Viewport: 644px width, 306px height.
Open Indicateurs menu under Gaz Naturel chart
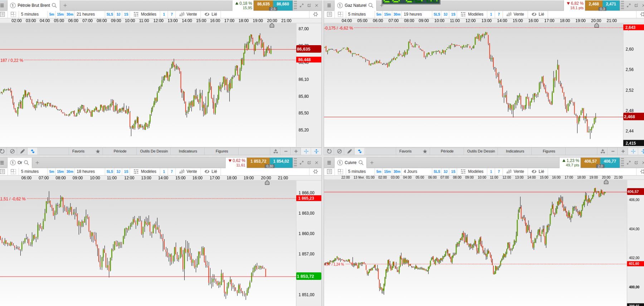coord(515,151)
